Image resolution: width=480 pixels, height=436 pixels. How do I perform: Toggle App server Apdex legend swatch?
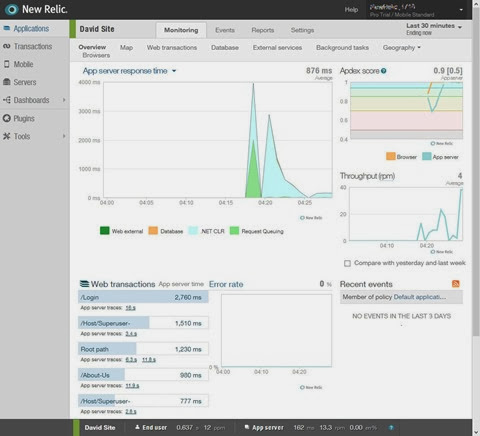coord(427,156)
